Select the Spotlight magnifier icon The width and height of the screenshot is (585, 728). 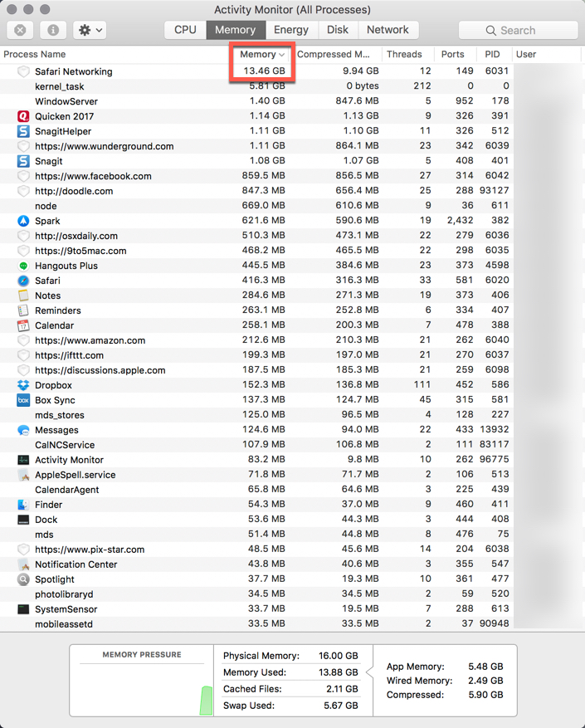(23, 579)
